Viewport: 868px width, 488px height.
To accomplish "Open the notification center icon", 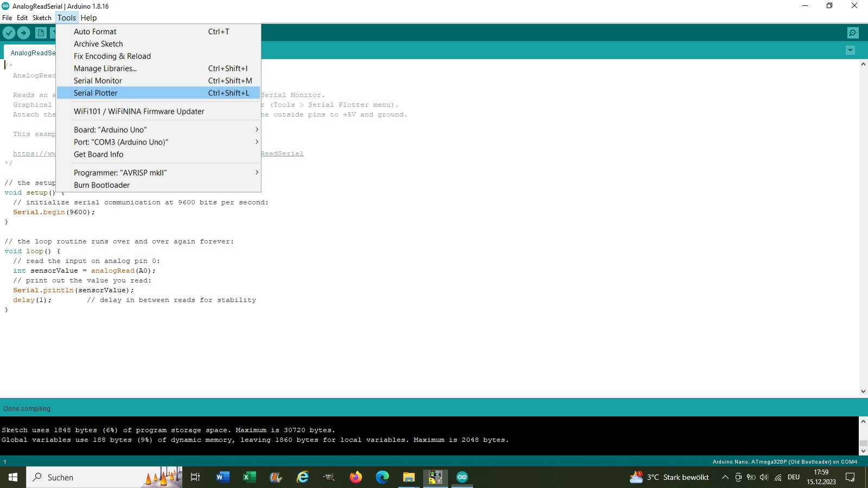I will pyautogui.click(x=850, y=477).
